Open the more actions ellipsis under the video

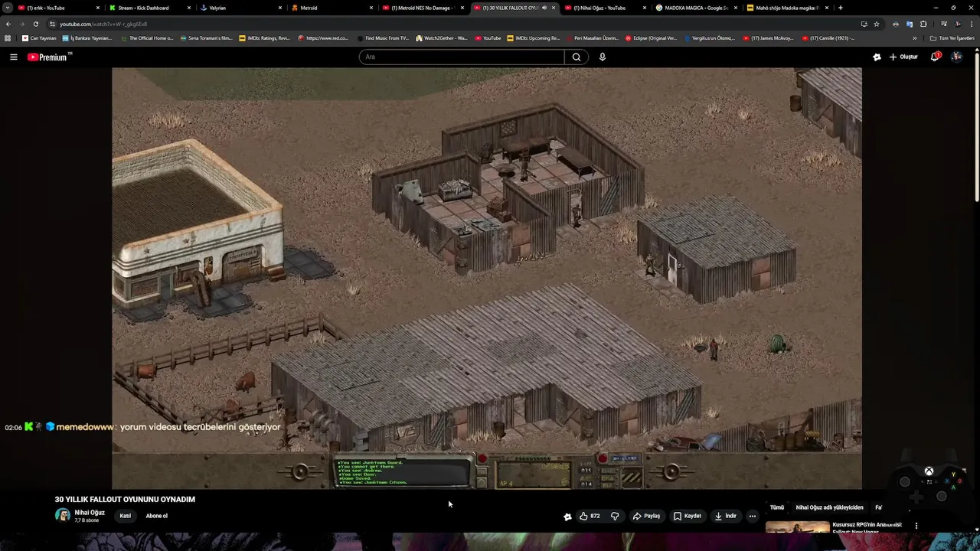pos(753,516)
